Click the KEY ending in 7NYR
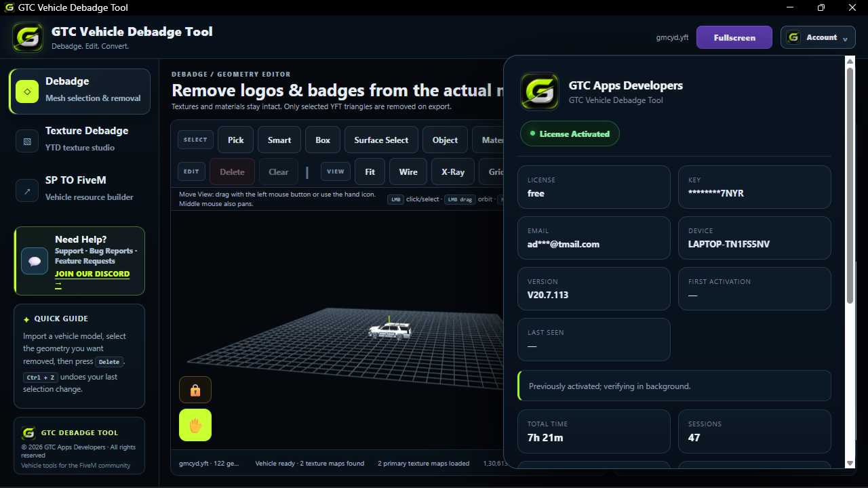 click(755, 187)
